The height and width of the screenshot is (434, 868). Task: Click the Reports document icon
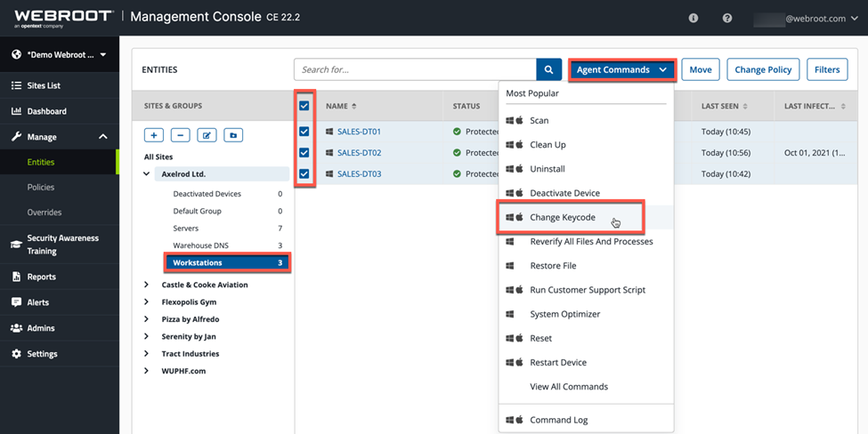pos(17,277)
